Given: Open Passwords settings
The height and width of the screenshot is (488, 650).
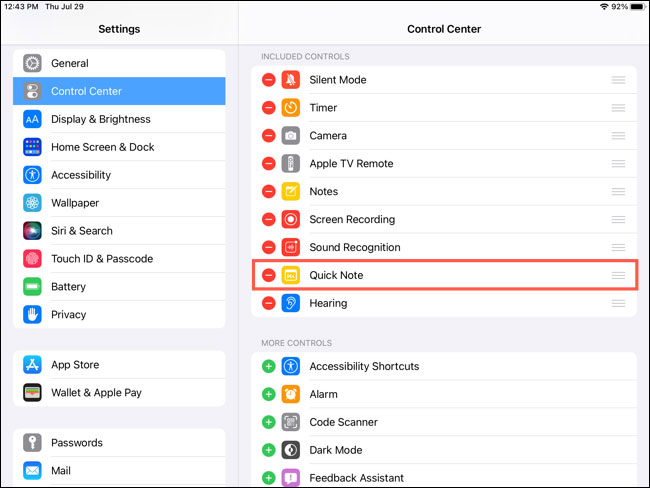Looking at the screenshot, I should pos(77,442).
